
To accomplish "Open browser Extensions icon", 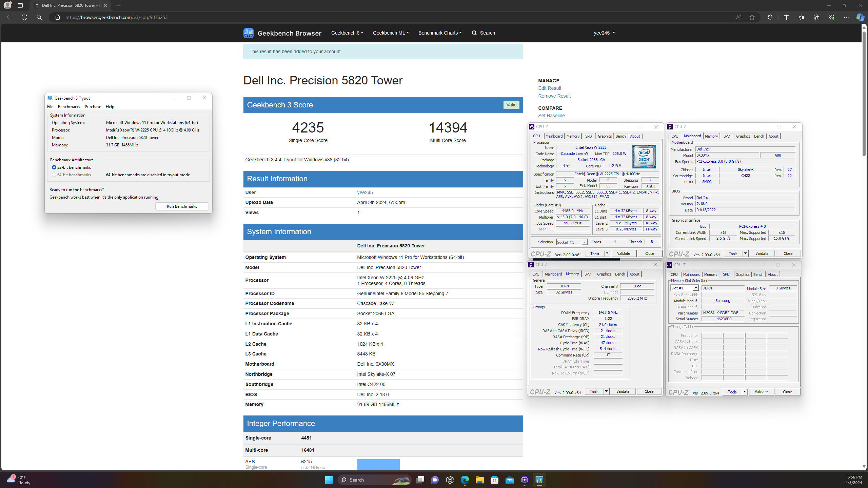I will 770,17.
